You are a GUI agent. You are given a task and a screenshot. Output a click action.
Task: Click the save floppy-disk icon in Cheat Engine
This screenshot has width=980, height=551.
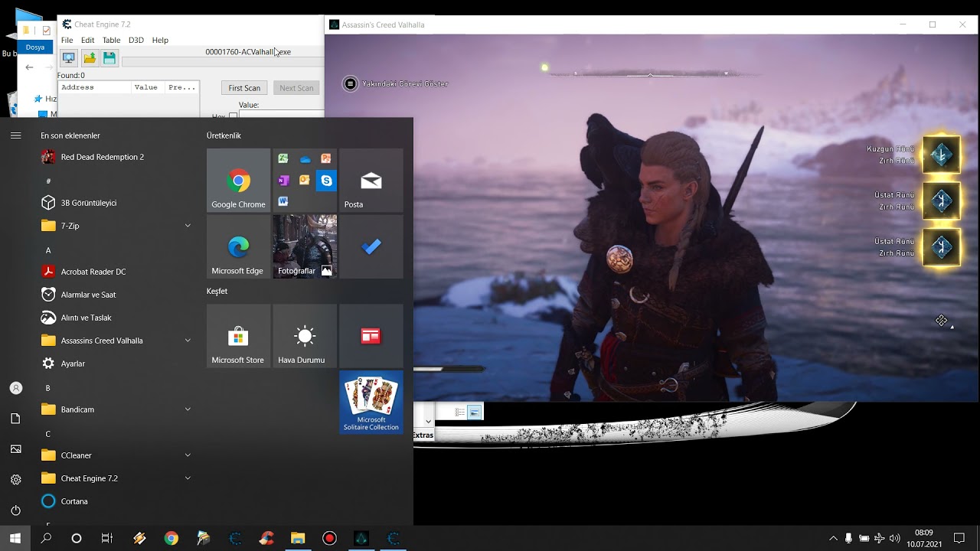point(109,58)
